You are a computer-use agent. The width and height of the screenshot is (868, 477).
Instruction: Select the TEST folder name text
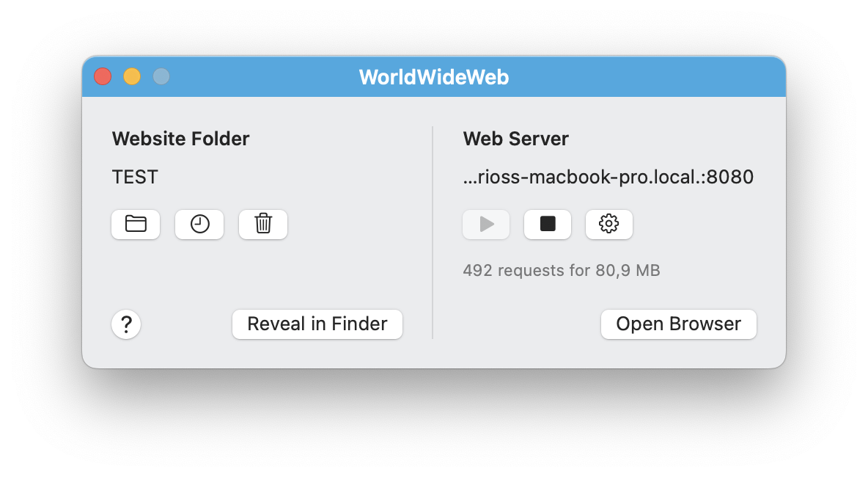(135, 178)
